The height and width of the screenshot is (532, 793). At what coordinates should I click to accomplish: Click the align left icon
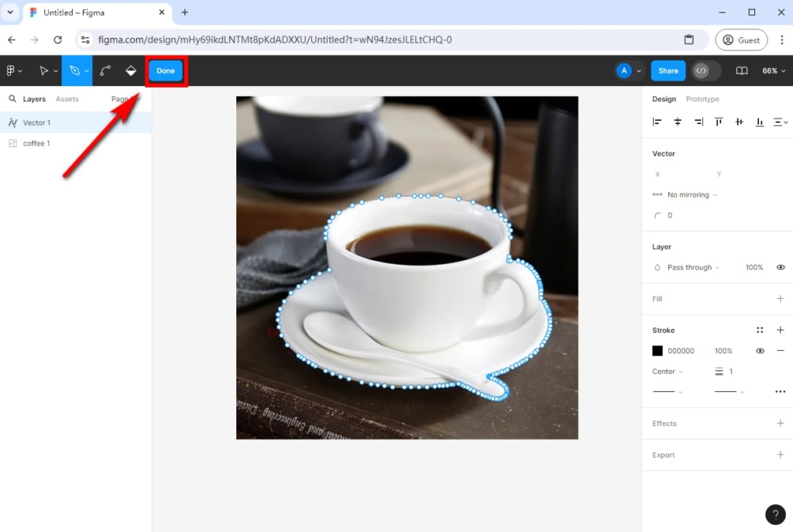click(x=657, y=122)
